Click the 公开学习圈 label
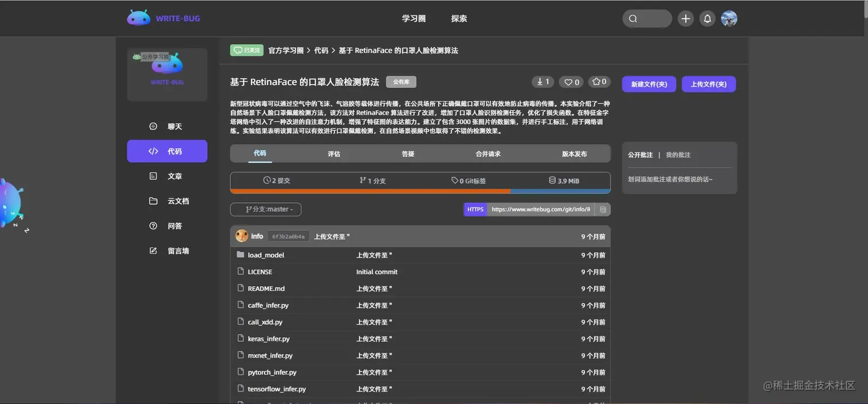This screenshot has width=868, height=404. tap(155, 57)
